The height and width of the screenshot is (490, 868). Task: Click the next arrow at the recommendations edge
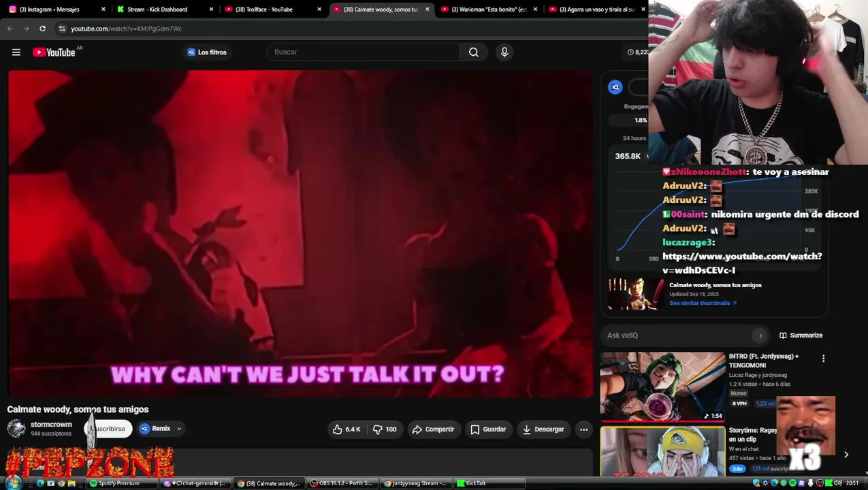846,455
